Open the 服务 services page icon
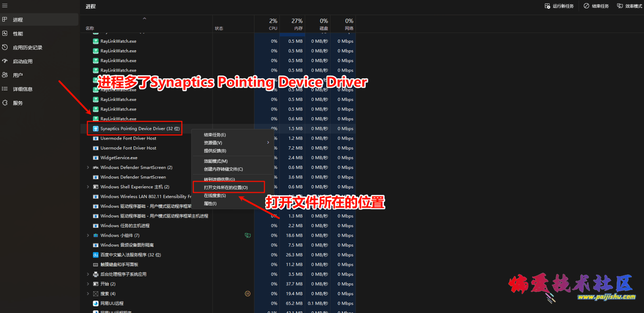The width and height of the screenshot is (644, 313). tap(5, 103)
